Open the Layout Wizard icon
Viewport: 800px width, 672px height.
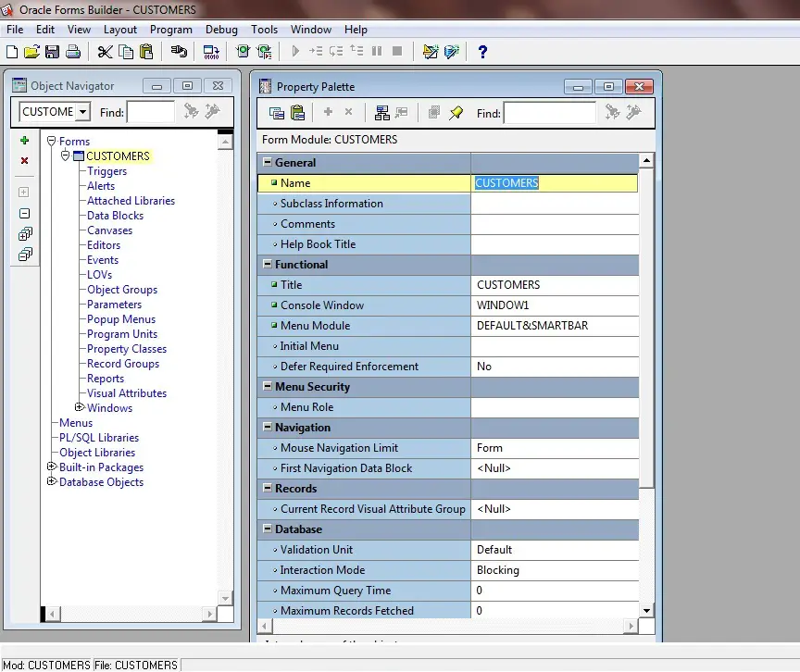[x=452, y=52]
